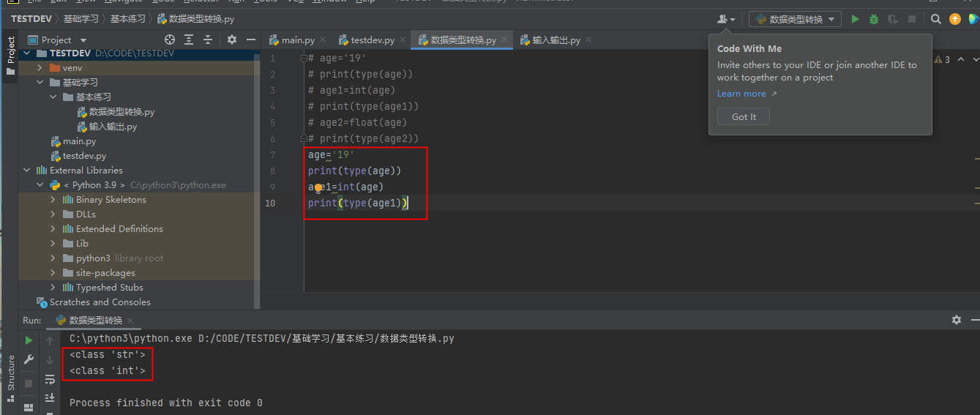Click the yellow lightbulb intention on line 9
Screen dimensions: 980x415
pos(319,188)
